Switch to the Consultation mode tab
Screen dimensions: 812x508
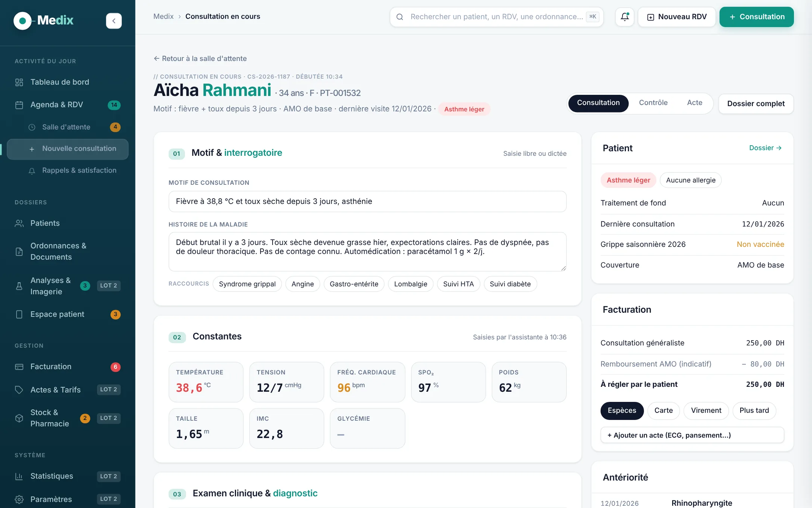click(598, 103)
